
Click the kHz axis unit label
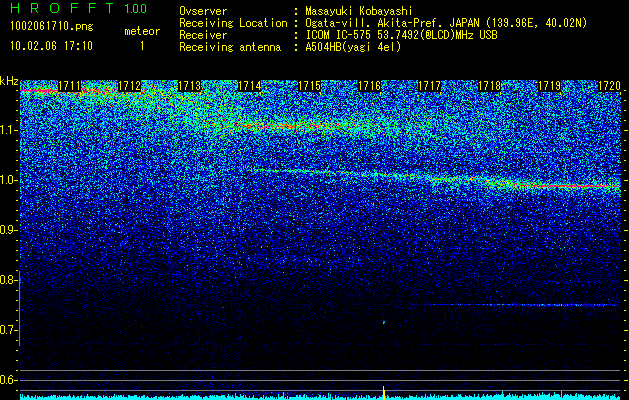(9, 81)
